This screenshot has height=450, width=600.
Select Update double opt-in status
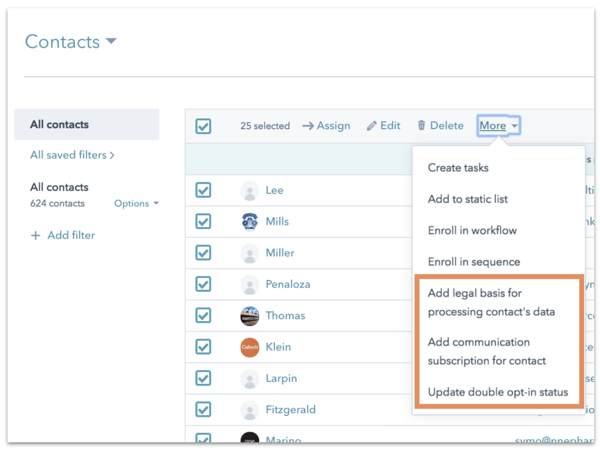497,392
